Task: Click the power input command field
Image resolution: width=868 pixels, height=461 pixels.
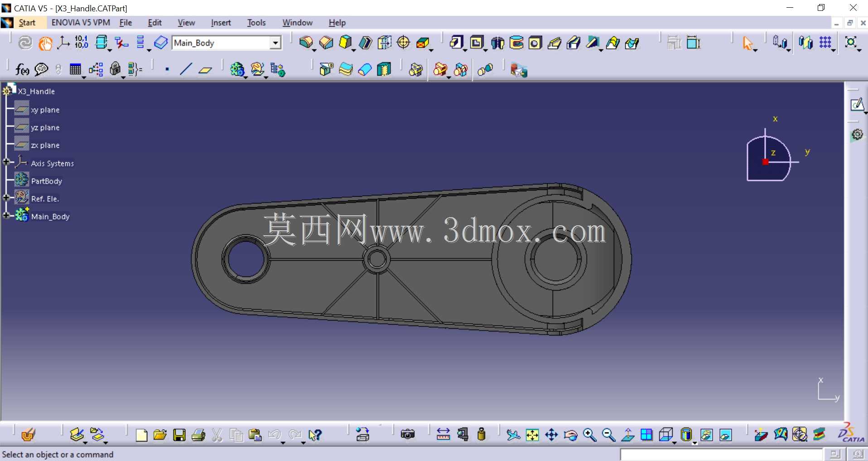Action: point(721,454)
